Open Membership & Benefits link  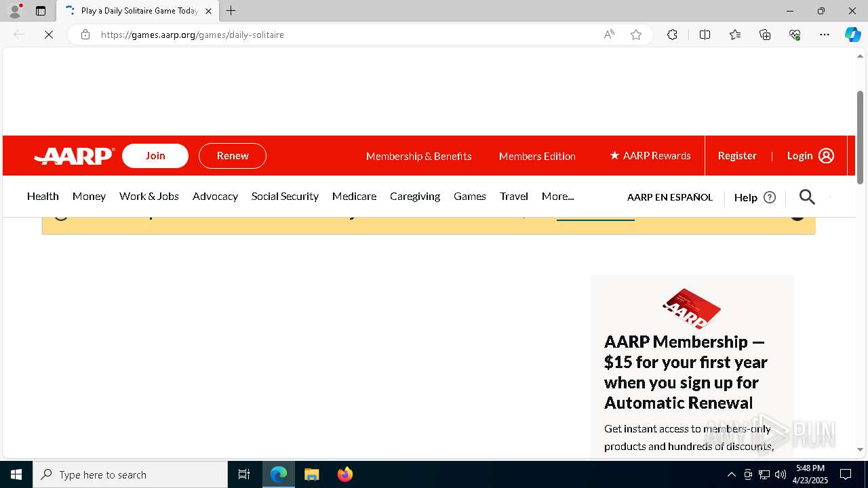(x=418, y=156)
